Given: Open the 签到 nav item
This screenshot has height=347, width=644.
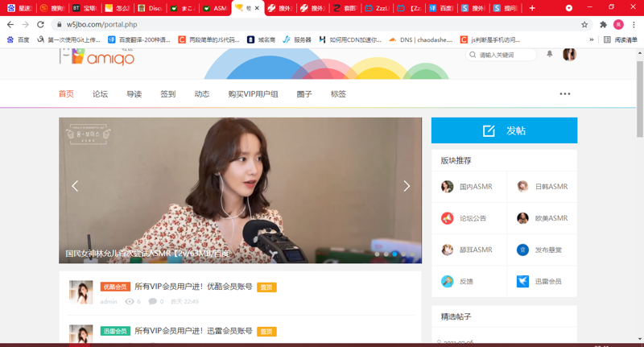Looking at the screenshot, I should (x=168, y=94).
